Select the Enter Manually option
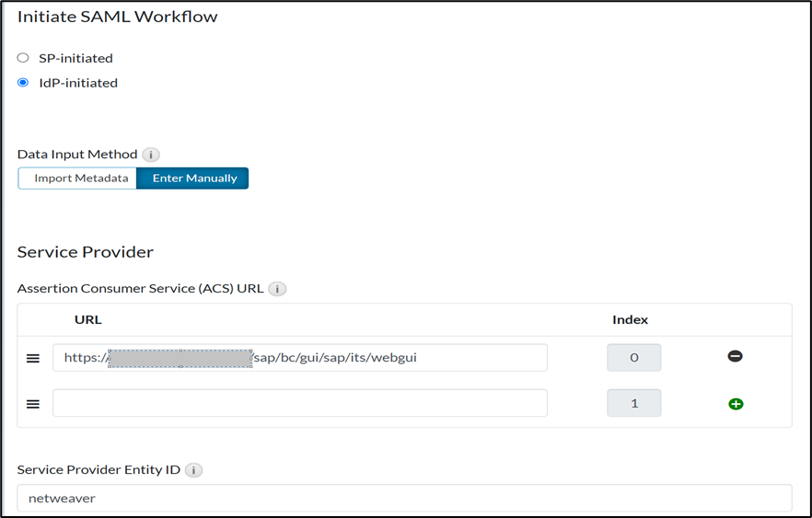 194,178
